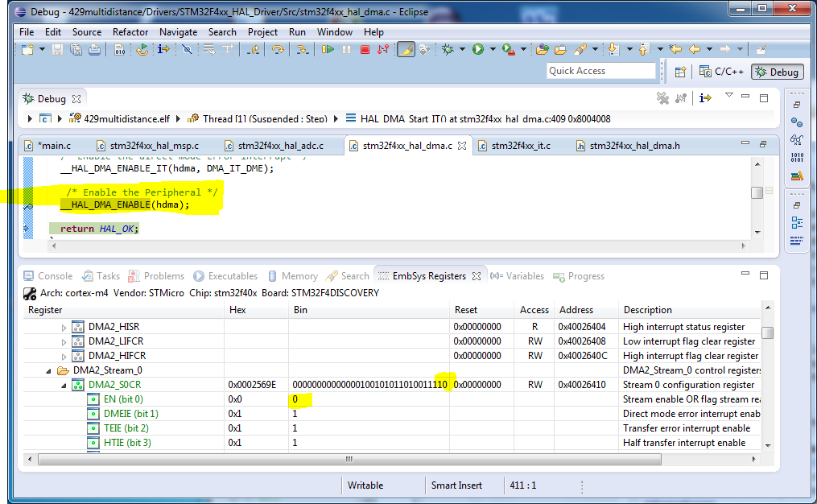
Task: Click the Print icon in toolbar
Action: point(94,49)
